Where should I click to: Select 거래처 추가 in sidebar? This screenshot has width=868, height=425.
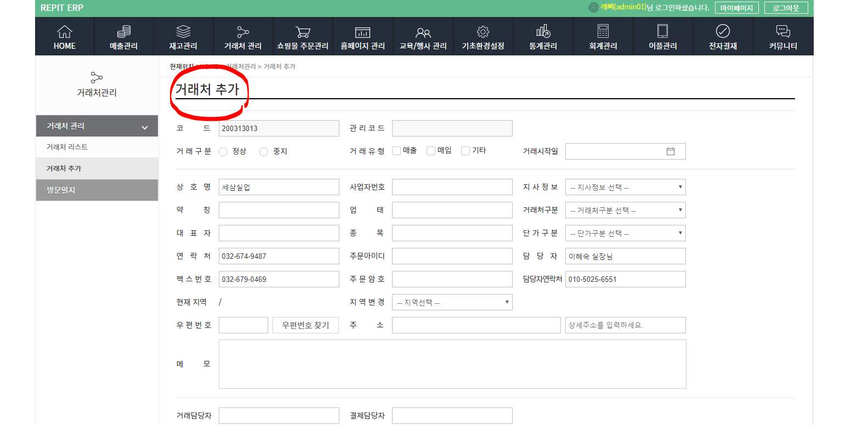97,168
